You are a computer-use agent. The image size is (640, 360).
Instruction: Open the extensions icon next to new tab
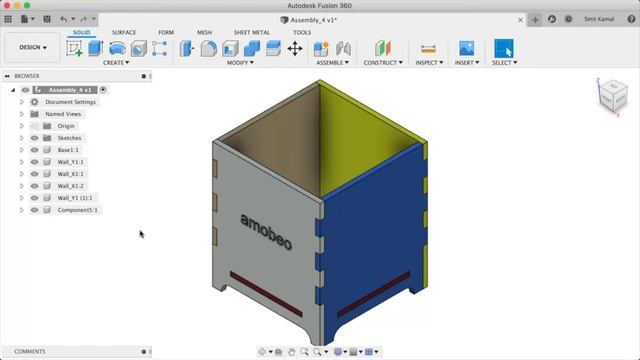coord(552,19)
